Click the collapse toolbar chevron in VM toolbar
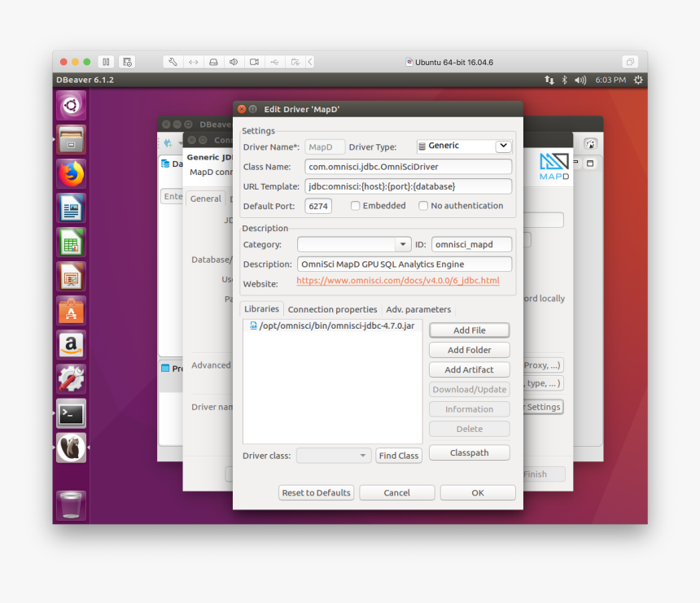Viewport: 700px width, 603px height. [310, 62]
